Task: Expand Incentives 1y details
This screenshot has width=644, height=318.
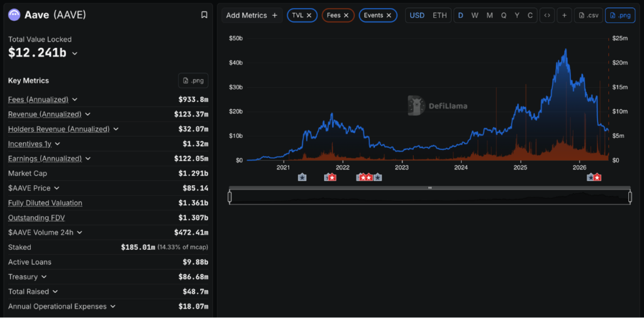Action: coord(57,144)
